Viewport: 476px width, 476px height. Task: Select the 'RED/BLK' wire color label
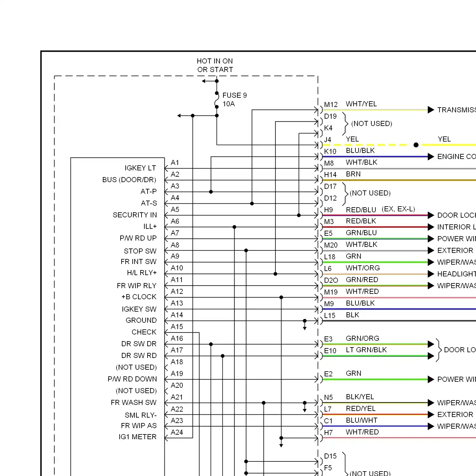(x=361, y=221)
